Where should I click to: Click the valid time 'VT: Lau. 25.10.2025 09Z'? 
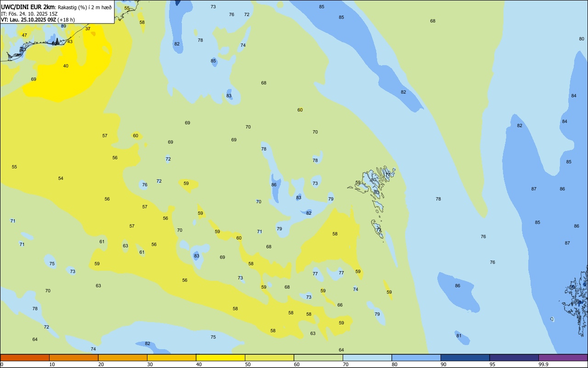pos(28,20)
